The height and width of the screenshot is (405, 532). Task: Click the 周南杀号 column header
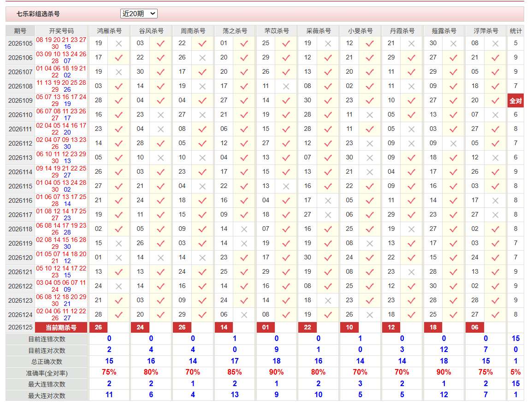pos(193,31)
